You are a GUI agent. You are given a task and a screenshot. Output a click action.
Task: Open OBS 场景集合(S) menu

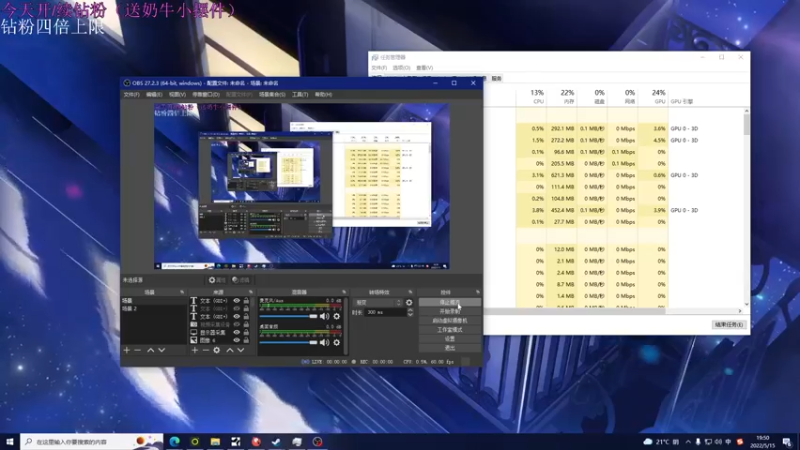272,94
